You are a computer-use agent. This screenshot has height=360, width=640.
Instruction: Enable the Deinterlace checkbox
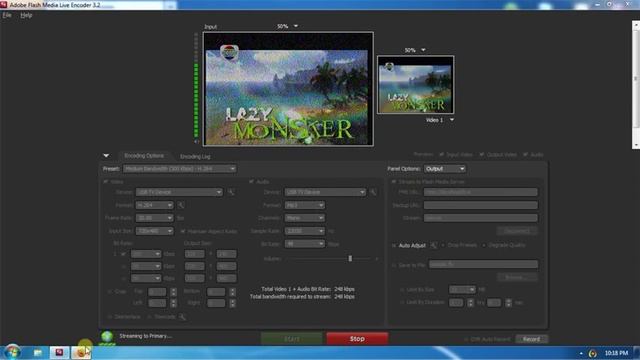pyautogui.click(x=109, y=317)
